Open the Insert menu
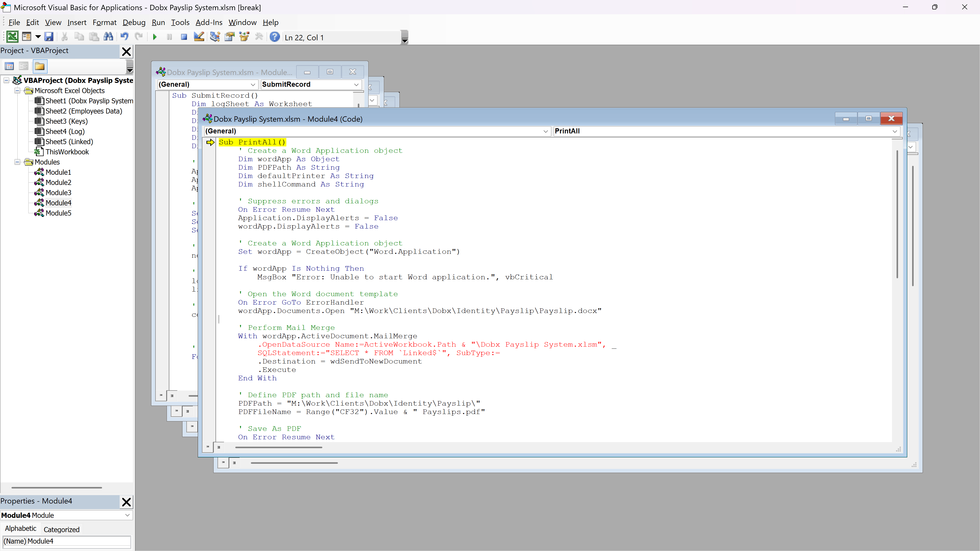 (77, 22)
